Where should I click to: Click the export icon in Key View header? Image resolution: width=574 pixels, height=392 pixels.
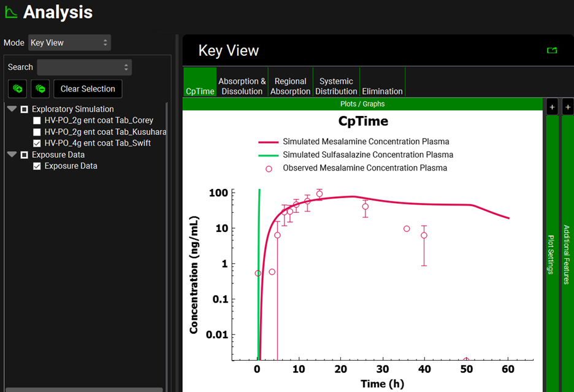click(552, 50)
